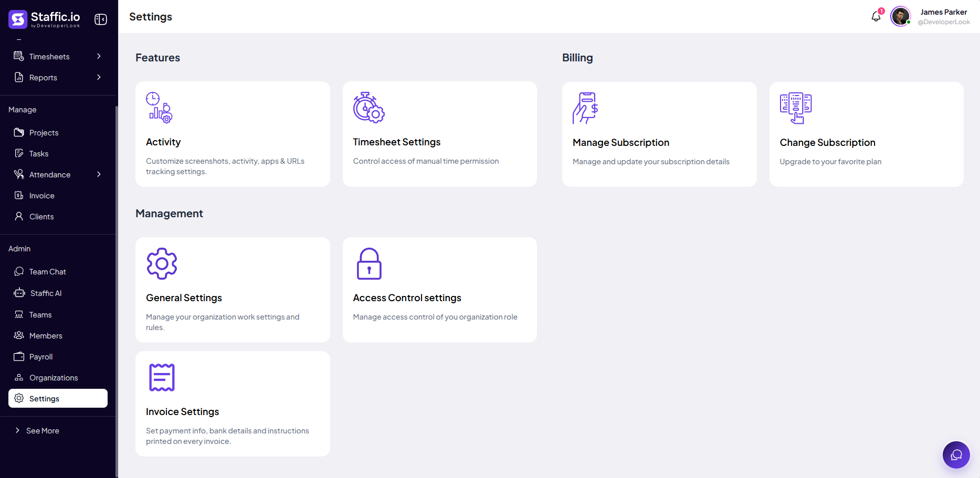Click 'Upgrade to your favorite plan' text
Image resolution: width=980 pixels, height=478 pixels.
(830, 162)
